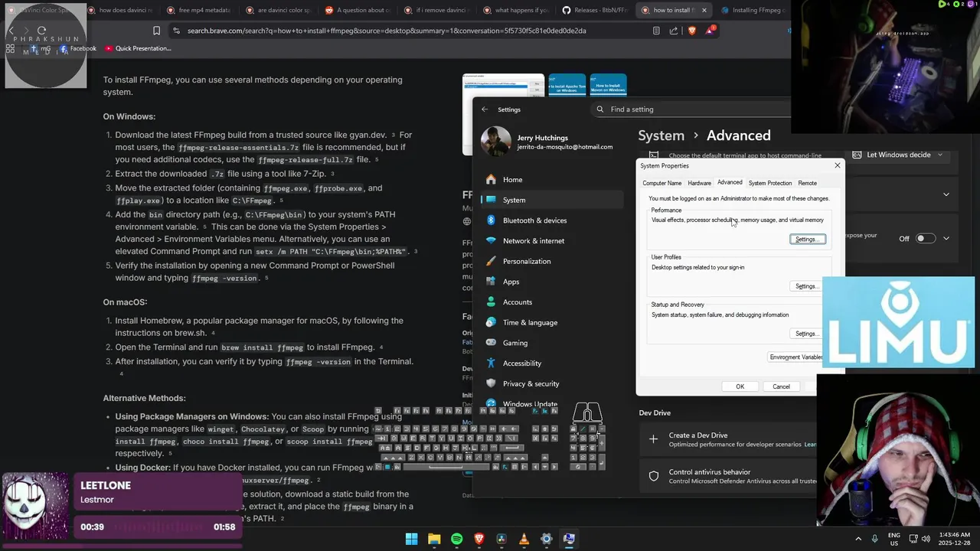Open User Profiles Settings button
The width and height of the screenshot is (980, 551).
[x=807, y=286]
